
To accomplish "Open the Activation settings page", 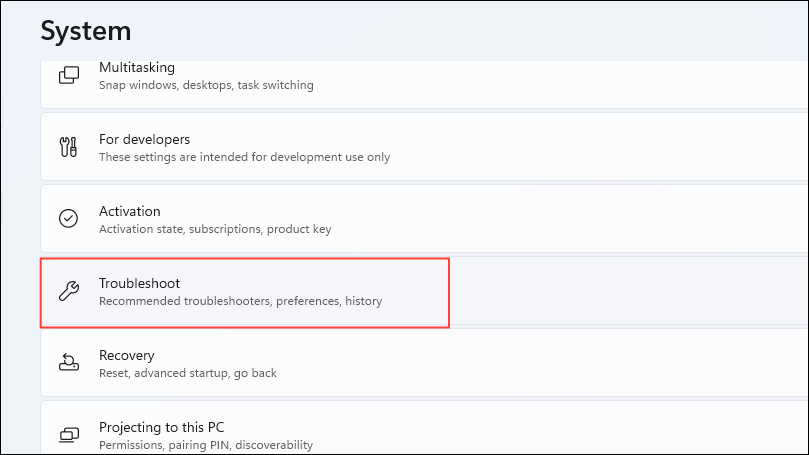I will click(424, 219).
